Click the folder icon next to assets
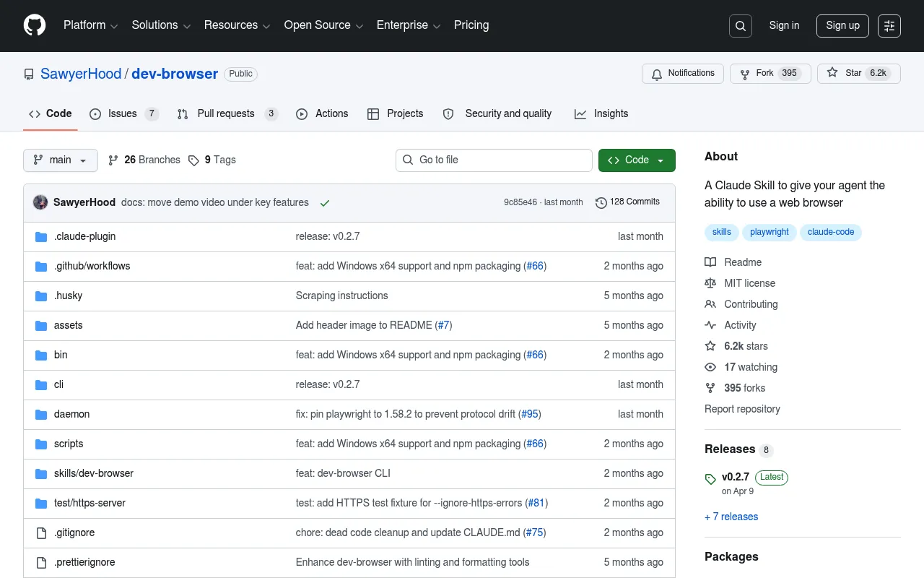The height and width of the screenshot is (578, 924). pos(41,326)
